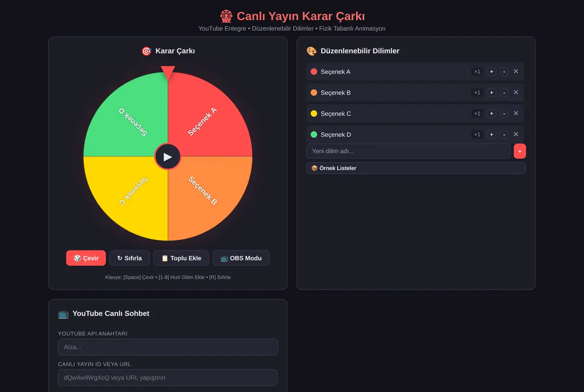Click the ×1 weight badge of Seçenek D
The image size is (584, 392).
[477, 134]
